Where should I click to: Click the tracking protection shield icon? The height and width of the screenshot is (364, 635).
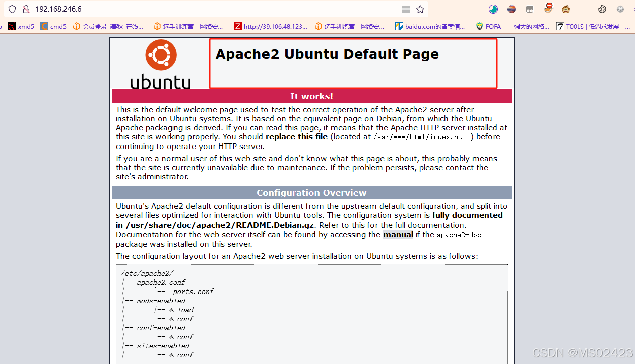point(12,9)
